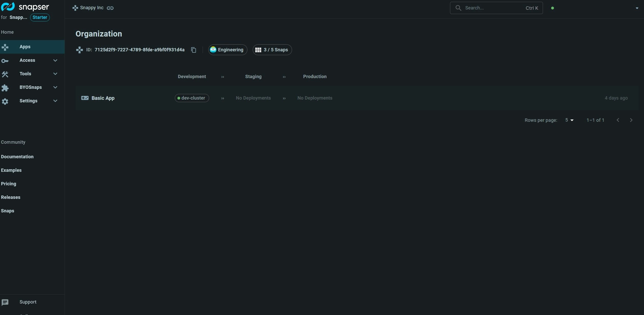644x315 pixels.
Task: Click the Access key icon in sidebar
Action: click(5, 61)
